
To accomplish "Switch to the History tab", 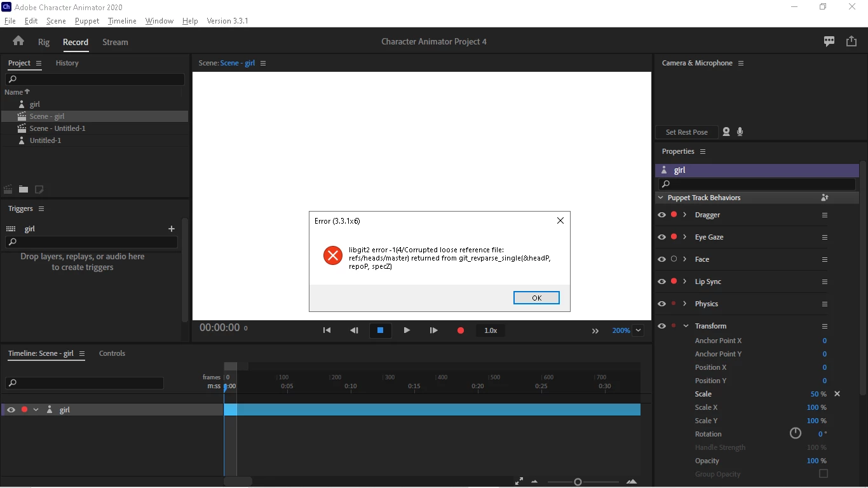I will pyautogui.click(x=67, y=63).
